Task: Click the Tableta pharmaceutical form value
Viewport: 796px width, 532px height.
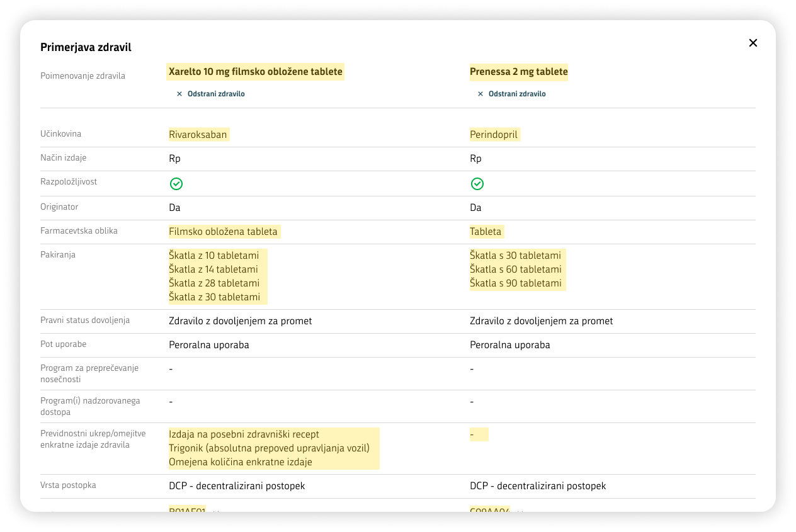Action: click(x=486, y=232)
